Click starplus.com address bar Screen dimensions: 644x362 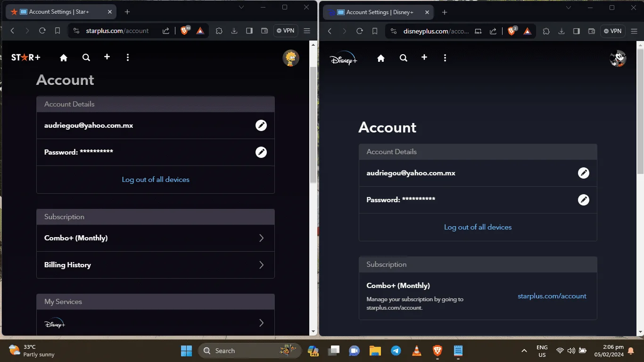[117, 31]
